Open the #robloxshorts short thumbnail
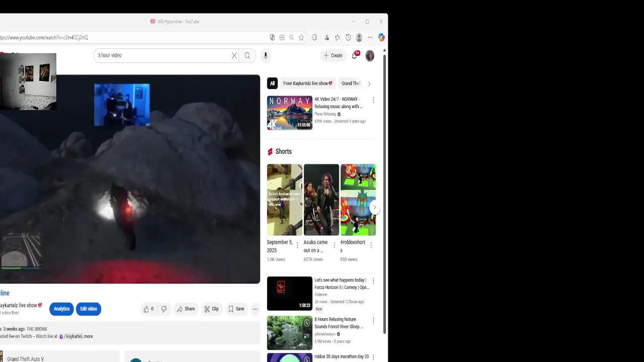 pos(358,200)
